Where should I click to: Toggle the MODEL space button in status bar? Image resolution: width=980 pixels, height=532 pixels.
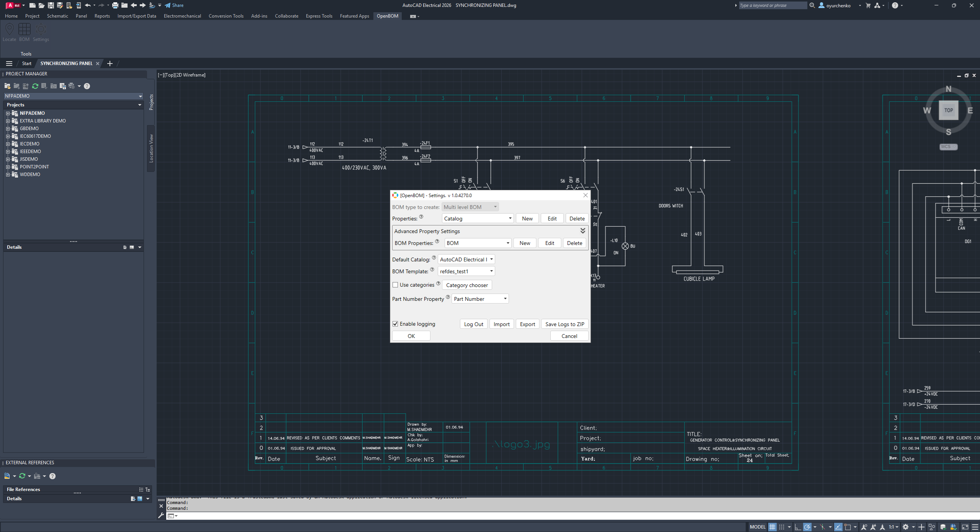click(757, 527)
